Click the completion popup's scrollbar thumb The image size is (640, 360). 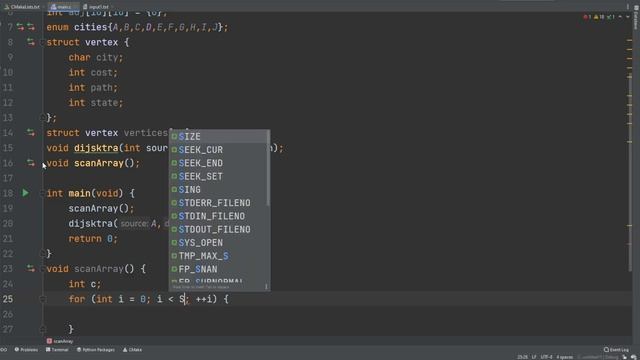point(268,168)
